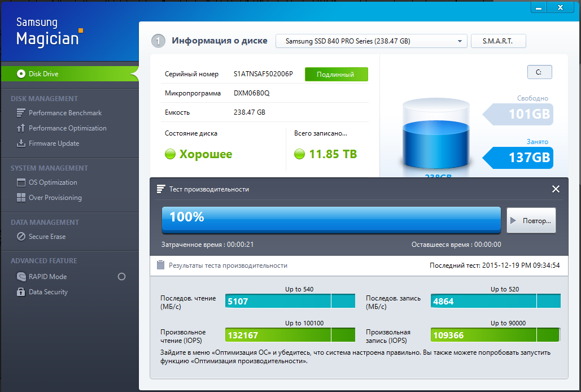Screen dimensions: 581x392
Task: Click serial number S1ATNSAF502006P
Action: tap(263, 74)
